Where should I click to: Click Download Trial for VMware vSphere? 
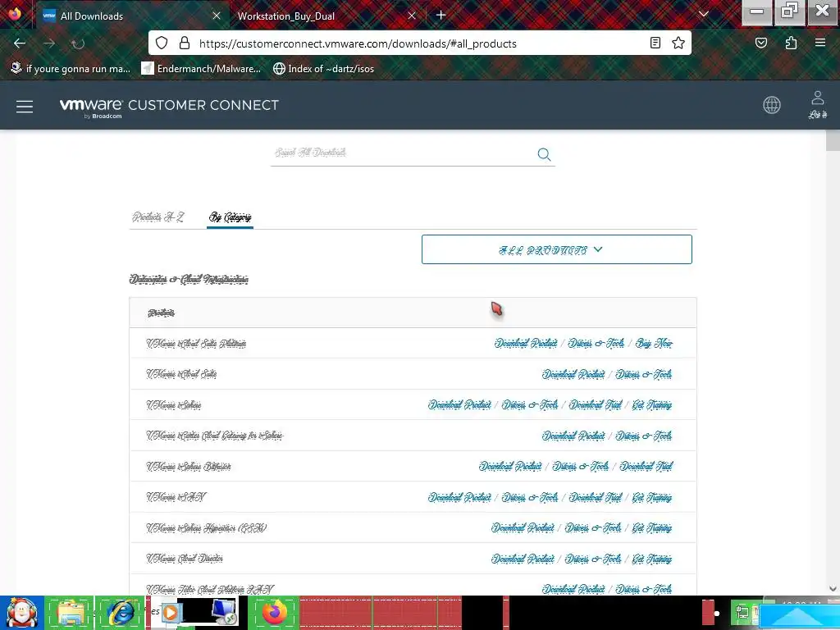pyautogui.click(x=596, y=405)
